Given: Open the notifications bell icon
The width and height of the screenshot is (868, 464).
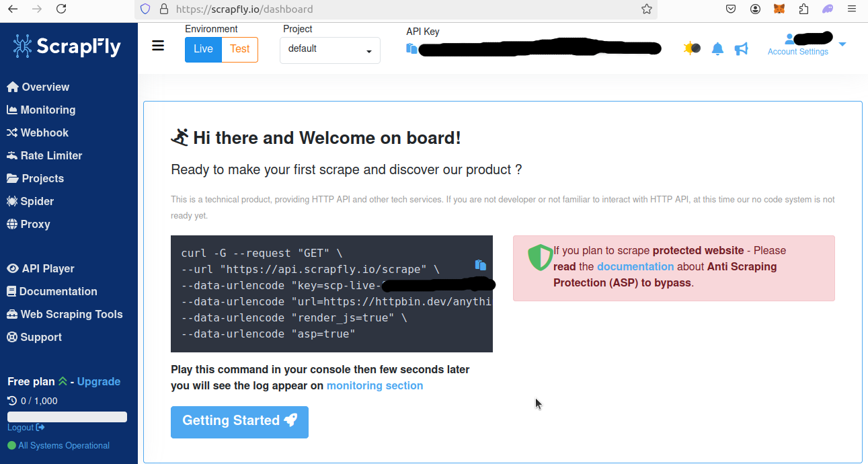Looking at the screenshot, I should click(717, 48).
